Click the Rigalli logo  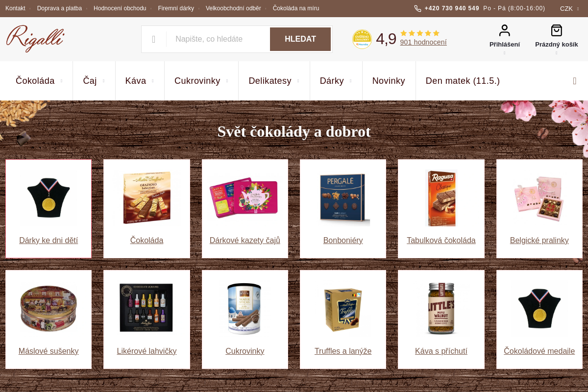pyautogui.click(x=35, y=39)
